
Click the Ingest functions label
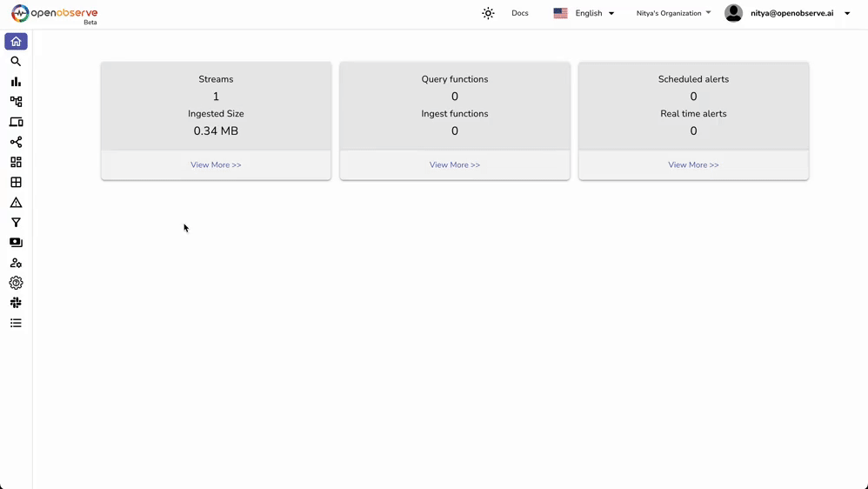click(x=455, y=113)
